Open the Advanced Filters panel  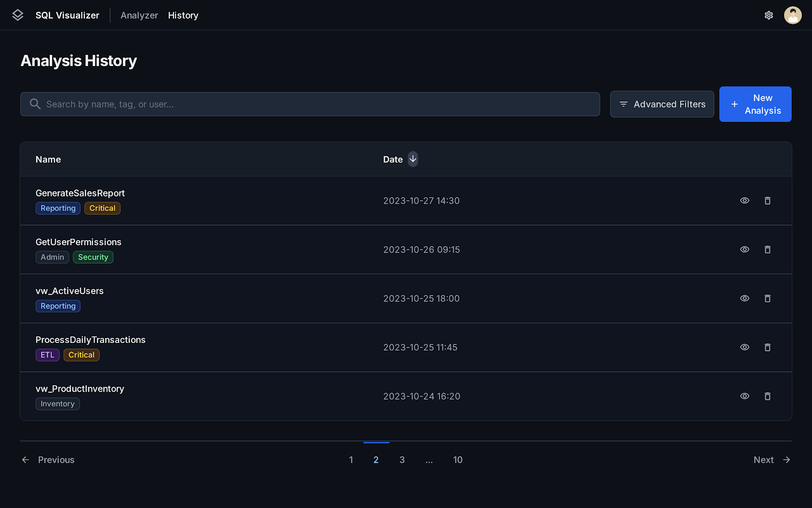pyautogui.click(x=662, y=104)
